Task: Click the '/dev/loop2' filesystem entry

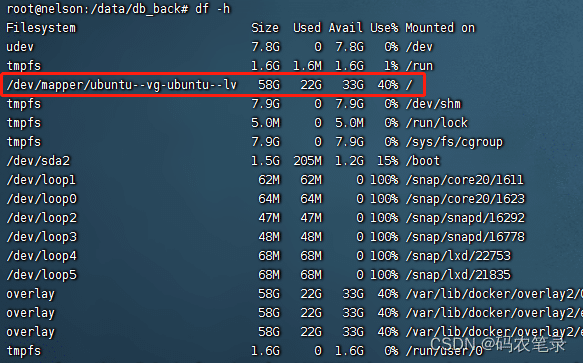Action: click(x=41, y=218)
